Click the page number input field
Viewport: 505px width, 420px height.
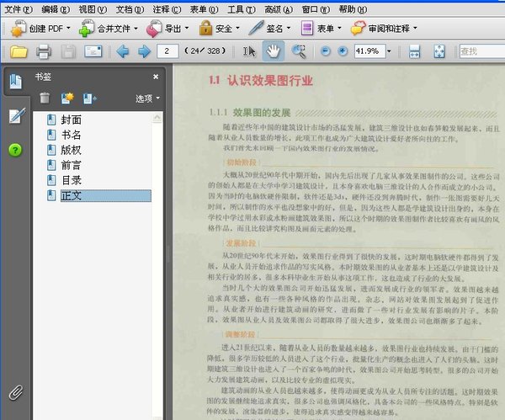[169, 52]
